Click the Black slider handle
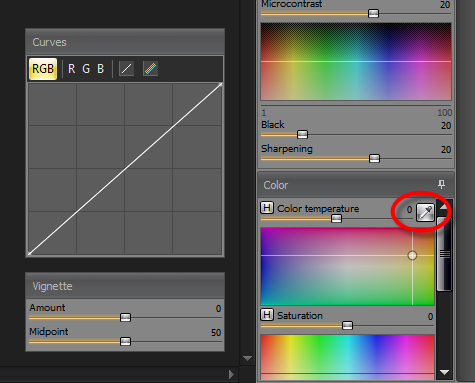This screenshot has height=383, width=475. coord(302,134)
